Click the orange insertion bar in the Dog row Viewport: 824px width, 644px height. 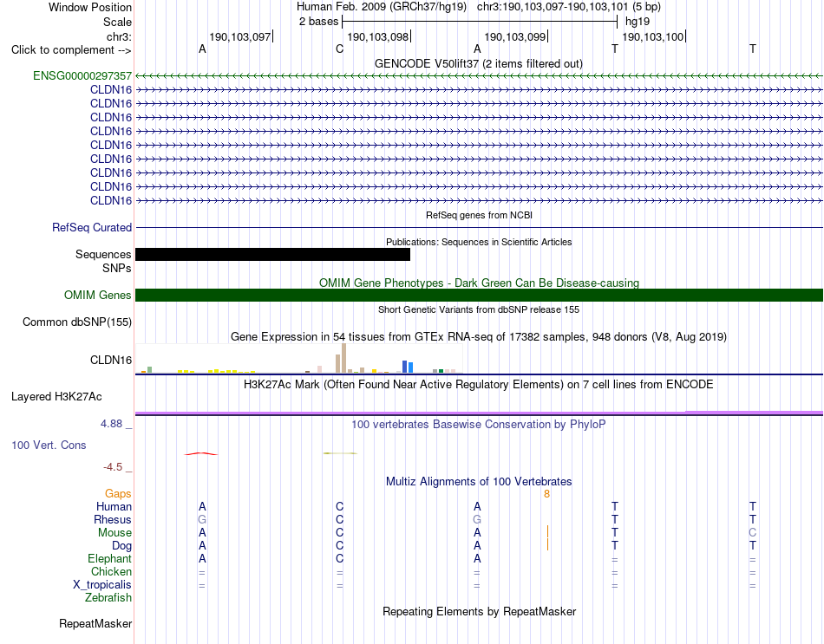(547, 544)
